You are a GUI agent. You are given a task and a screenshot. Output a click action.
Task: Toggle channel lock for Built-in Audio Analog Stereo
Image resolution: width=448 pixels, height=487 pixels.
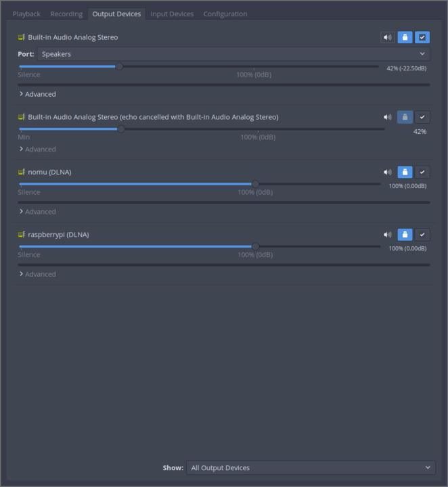[405, 37]
